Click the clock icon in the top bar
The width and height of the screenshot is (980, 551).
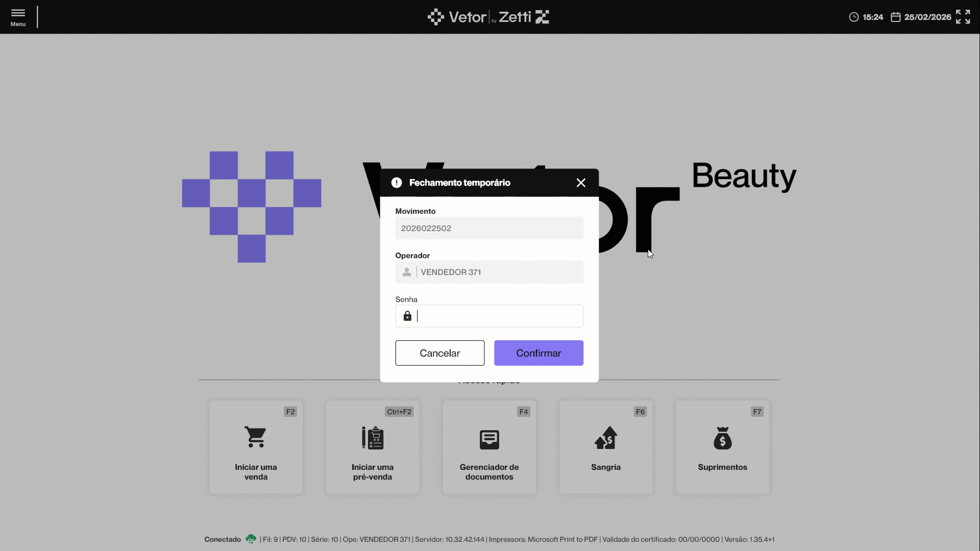click(853, 17)
